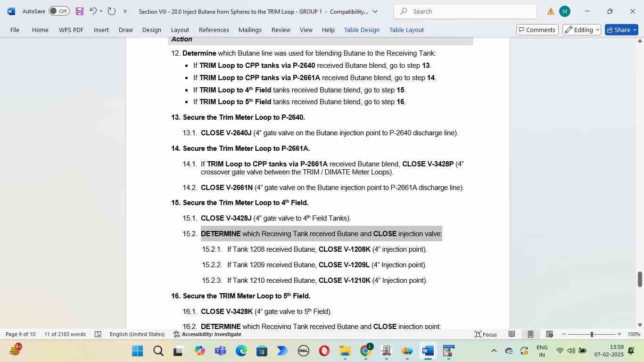The width and height of the screenshot is (644, 362).
Task: Go to the References tab
Action: point(214,30)
